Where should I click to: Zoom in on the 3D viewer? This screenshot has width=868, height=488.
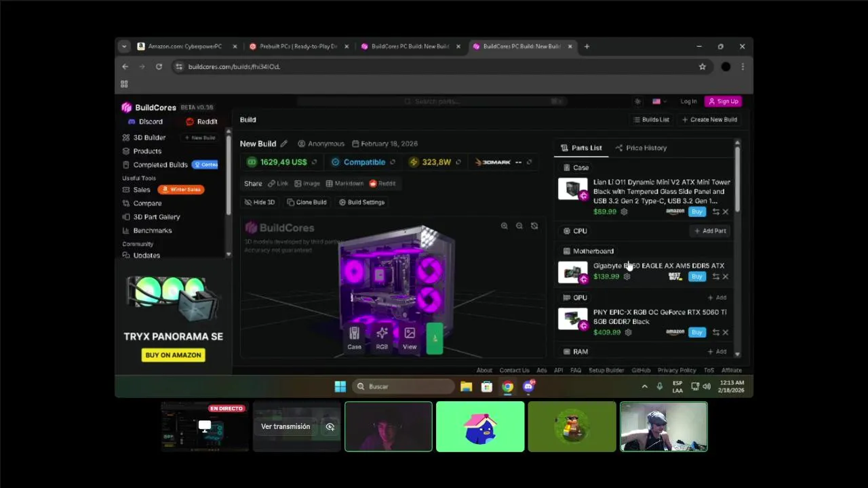[x=504, y=226]
